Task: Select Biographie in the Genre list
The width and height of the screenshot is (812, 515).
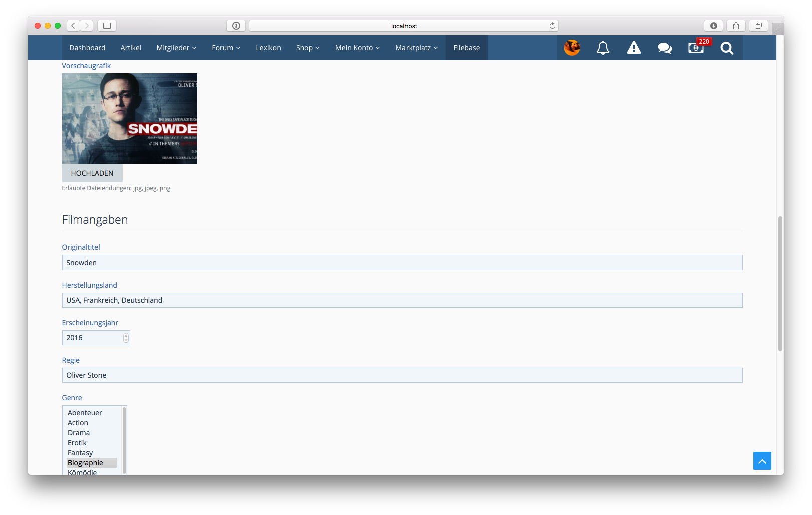Action: pos(86,463)
